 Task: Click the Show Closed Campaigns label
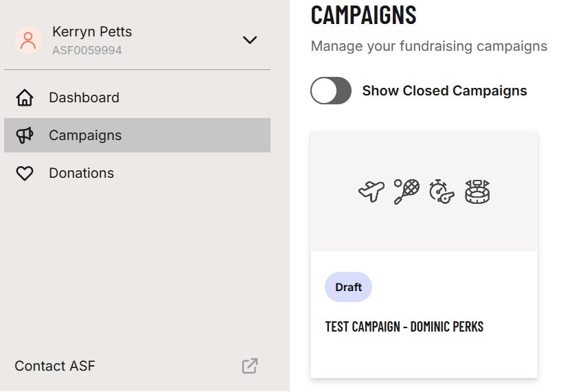[444, 91]
